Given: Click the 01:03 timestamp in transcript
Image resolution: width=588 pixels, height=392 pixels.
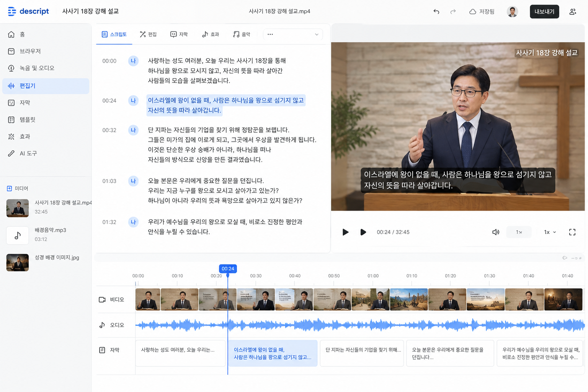Looking at the screenshot, I should click(109, 181).
